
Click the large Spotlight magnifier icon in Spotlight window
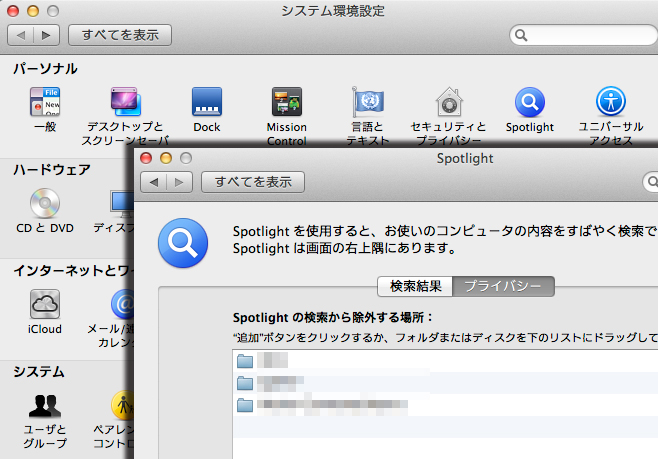pos(183,243)
